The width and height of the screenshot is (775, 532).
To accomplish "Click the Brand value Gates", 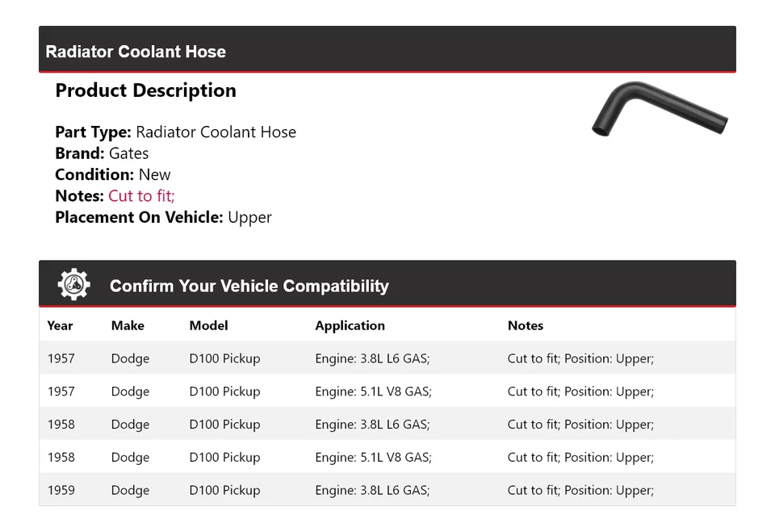I will [128, 153].
